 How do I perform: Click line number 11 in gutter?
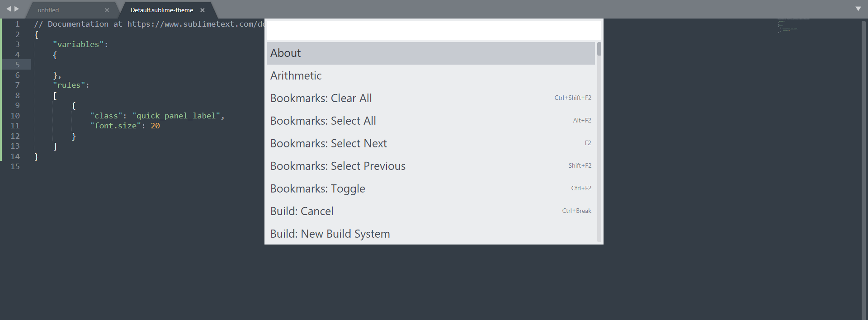tap(15, 126)
